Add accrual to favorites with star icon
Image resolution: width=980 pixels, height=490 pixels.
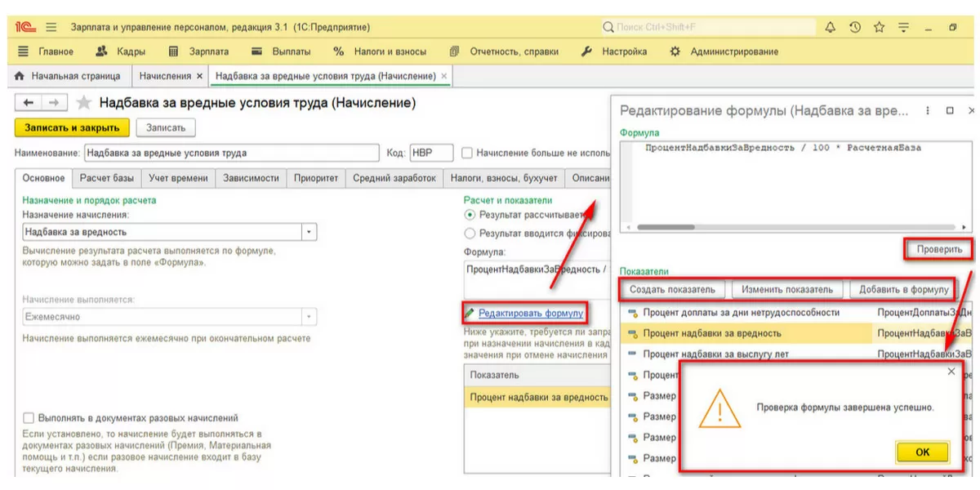point(82,103)
